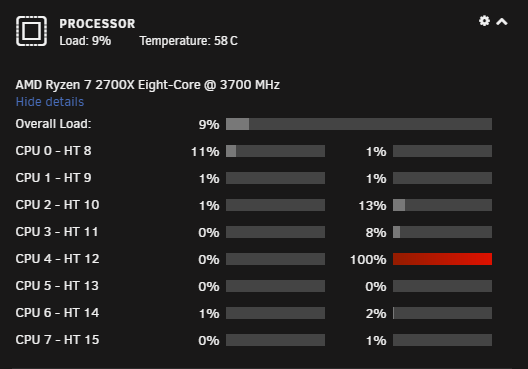528x369 pixels.
Task: Click the PROCESSOR heading
Action: click(97, 24)
